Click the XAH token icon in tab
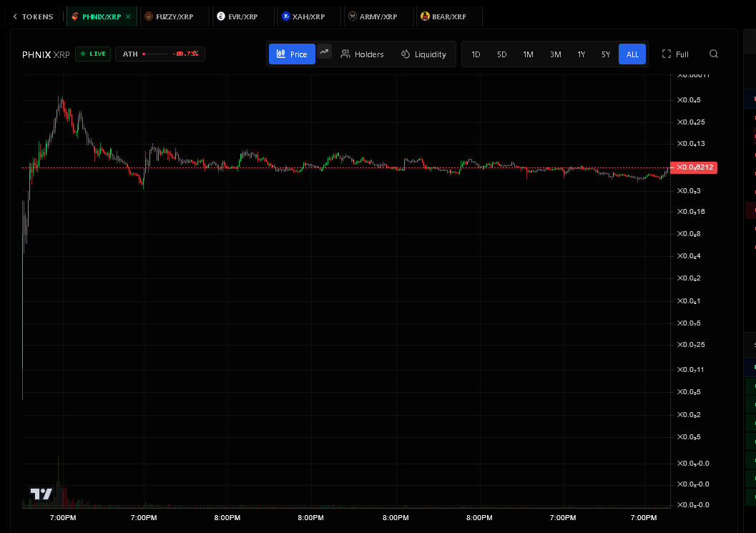This screenshot has width=756, height=533. pyautogui.click(x=286, y=16)
